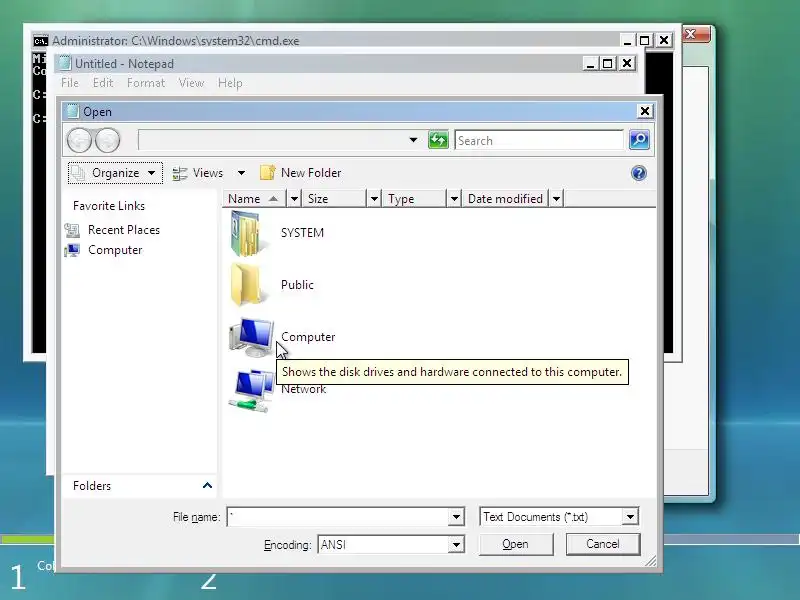Sort by the Name column header
Screen dimensions: 800x600
(x=255, y=198)
